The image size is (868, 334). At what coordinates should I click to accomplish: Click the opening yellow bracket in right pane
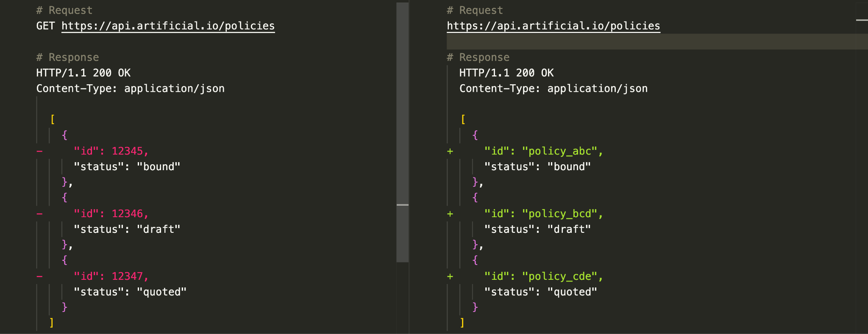point(463,120)
